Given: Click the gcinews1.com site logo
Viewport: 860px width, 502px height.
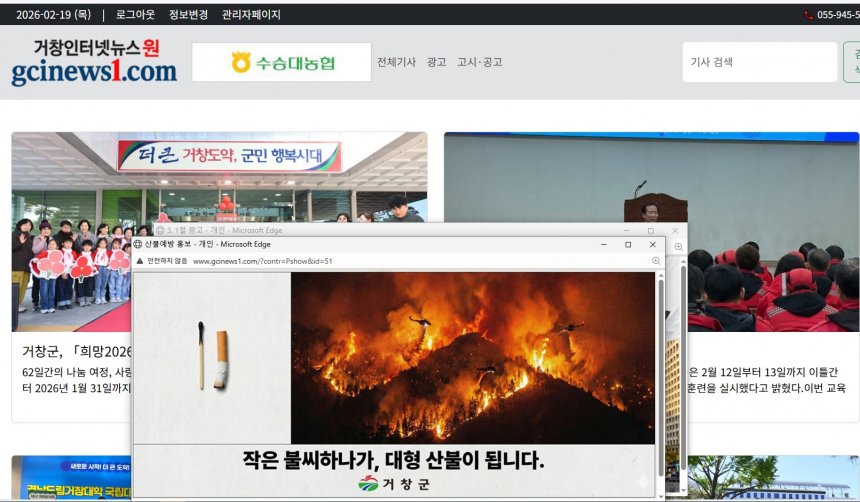Looking at the screenshot, I should pyautogui.click(x=94, y=62).
